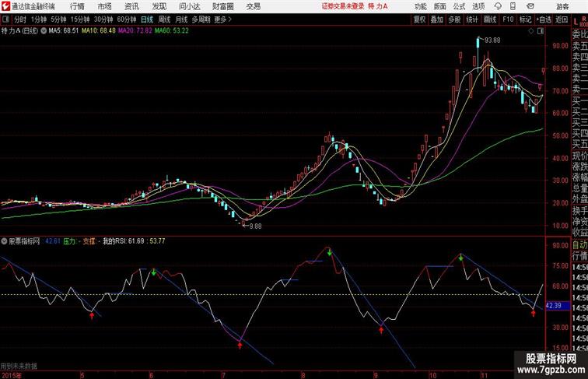Click the 9.88 low price label
The height and width of the screenshot is (379, 588).
pyautogui.click(x=255, y=226)
